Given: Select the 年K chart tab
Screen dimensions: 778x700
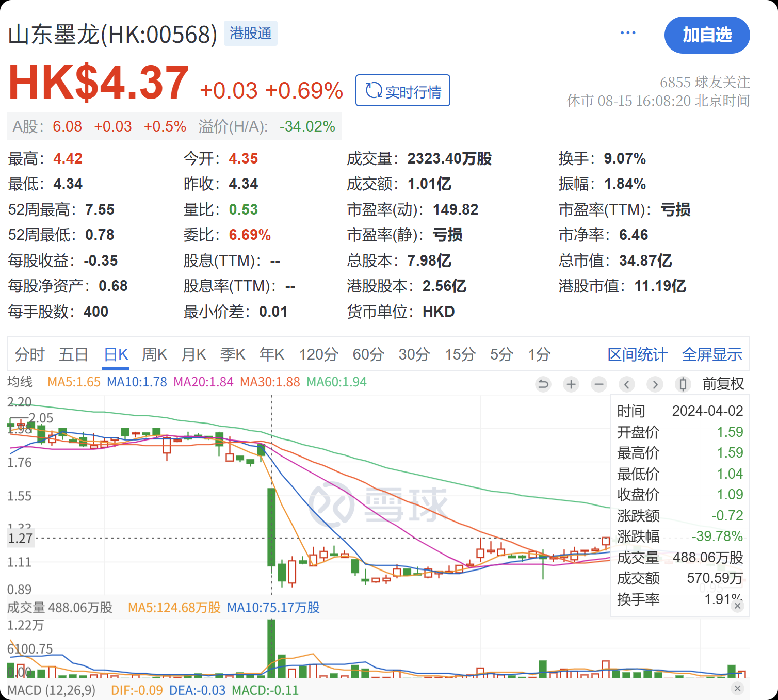Looking at the screenshot, I should coord(272,354).
